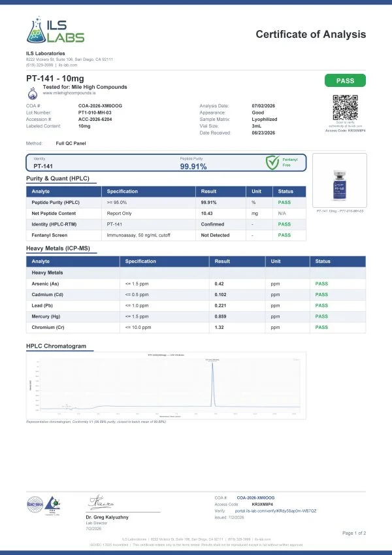Click the Certificate of Analysis title

coord(310,35)
